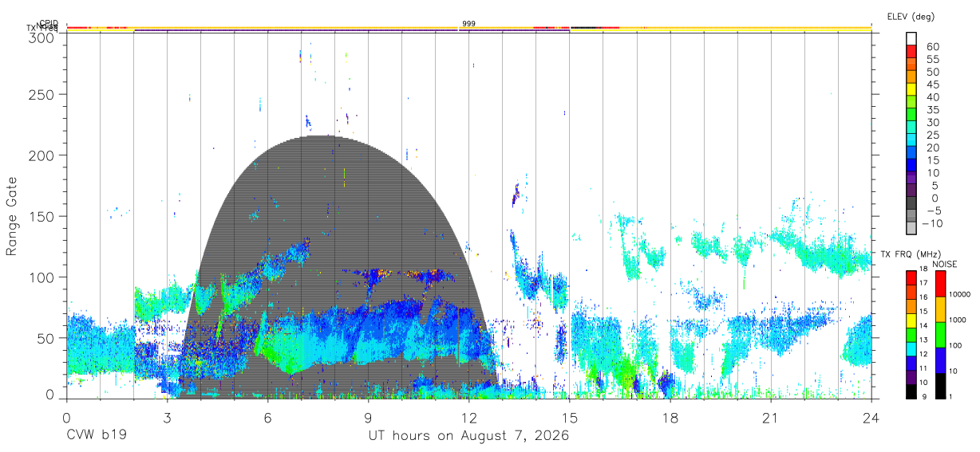Click the red TX FRQ swatch between 18 and 17

click(x=911, y=277)
